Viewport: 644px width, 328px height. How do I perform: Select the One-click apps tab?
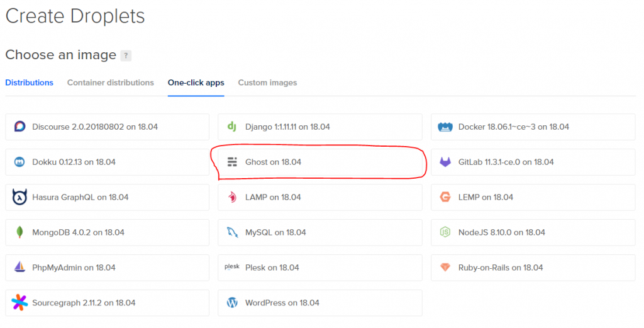pyautogui.click(x=196, y=82)
